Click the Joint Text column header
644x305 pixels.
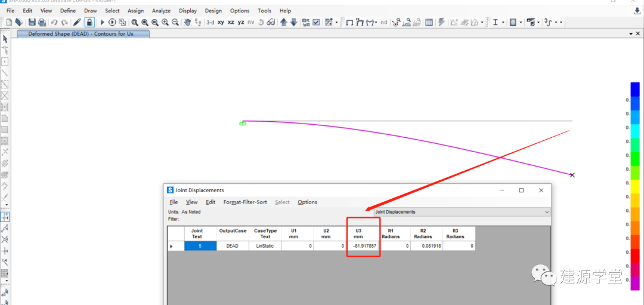[x=200, y=234]
